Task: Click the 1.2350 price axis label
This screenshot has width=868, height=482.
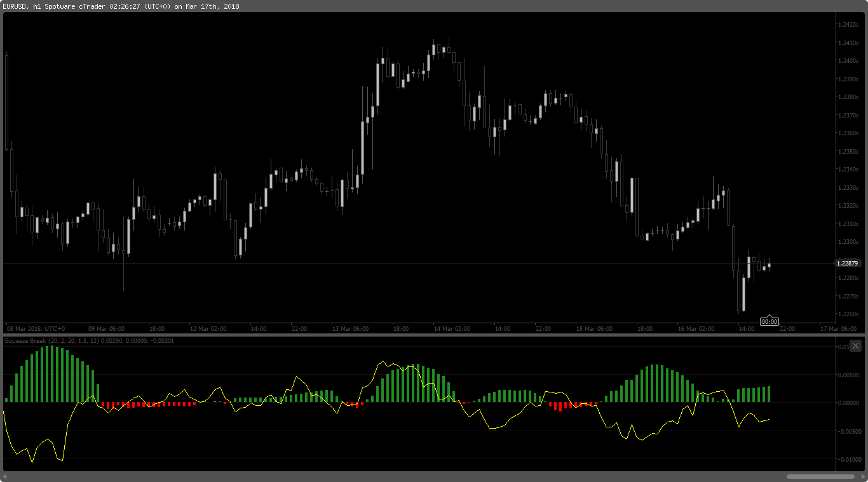Action: tap(848, 152)
